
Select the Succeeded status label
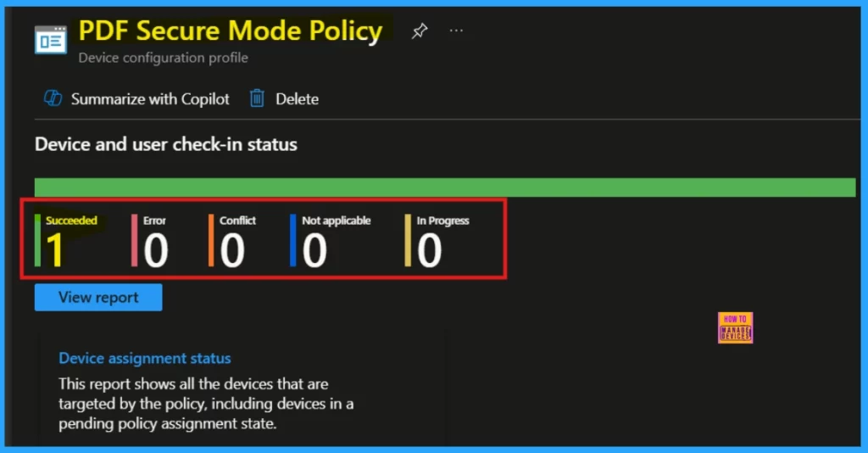coord(71,221)
